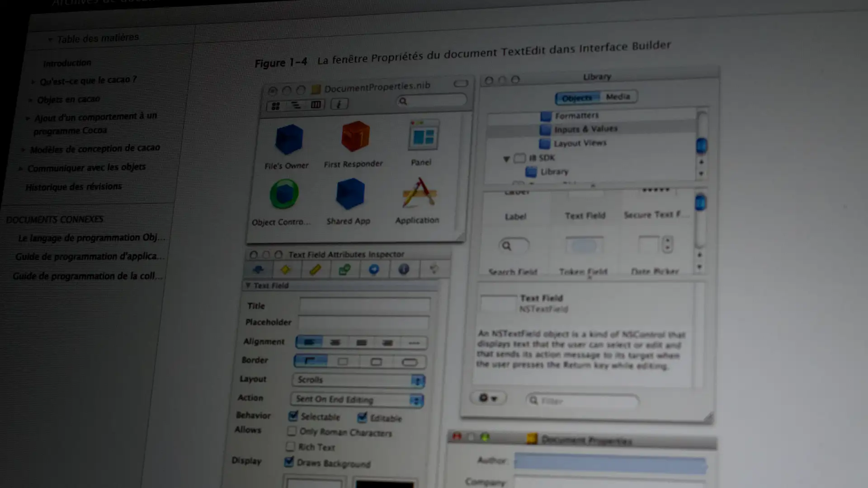Click the Library Filter search field

[x=583, y=401]
